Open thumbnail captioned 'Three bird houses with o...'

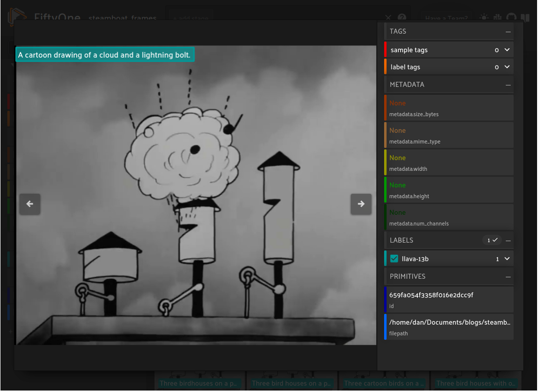tap(477, 381)
